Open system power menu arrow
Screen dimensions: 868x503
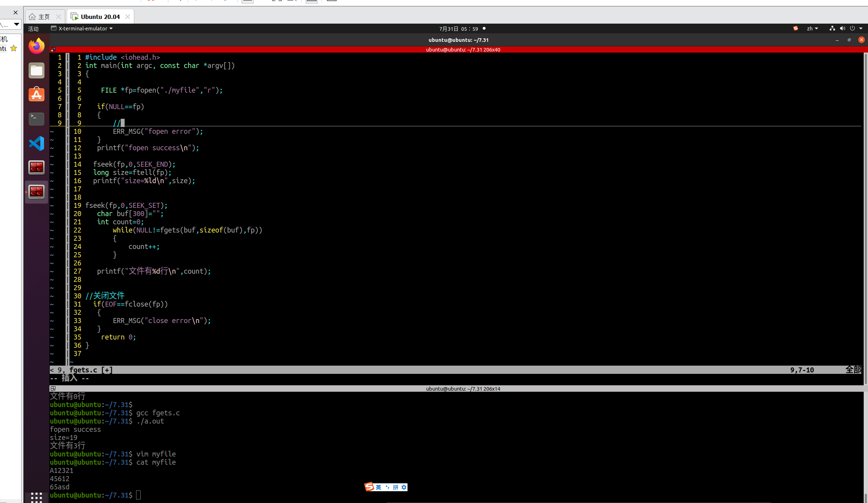coord(861,29)
